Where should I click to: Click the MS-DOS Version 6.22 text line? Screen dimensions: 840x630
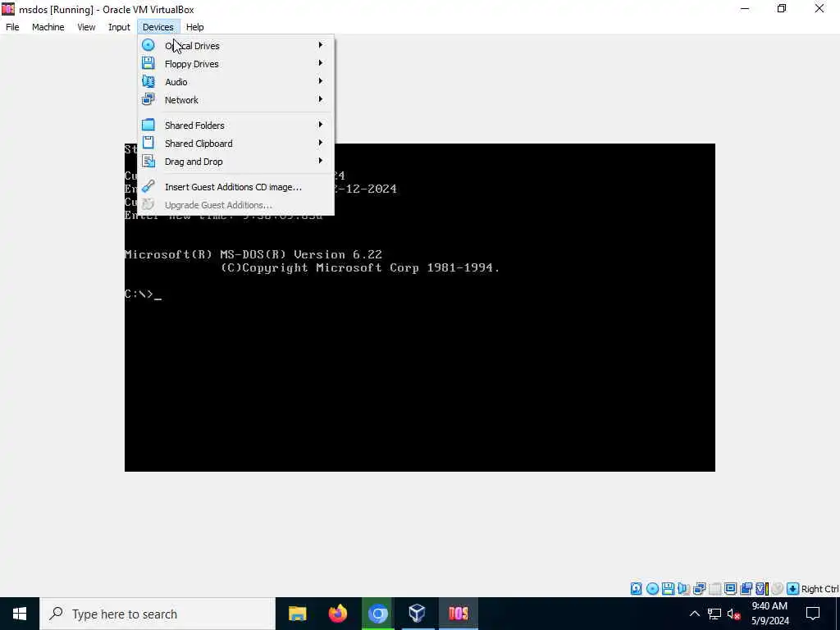253,254
